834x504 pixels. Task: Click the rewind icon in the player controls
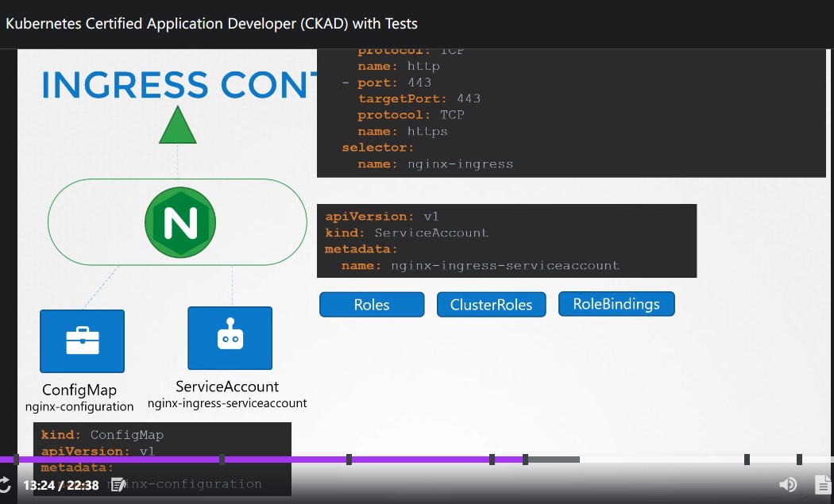pos(5,485)
